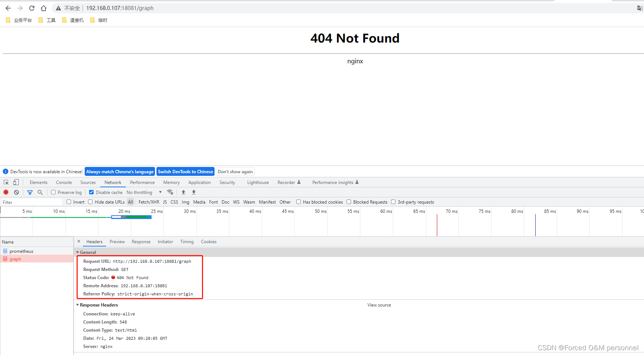Export network log as HAR
This screenshot has height=355, width=644.
(194, 192)
